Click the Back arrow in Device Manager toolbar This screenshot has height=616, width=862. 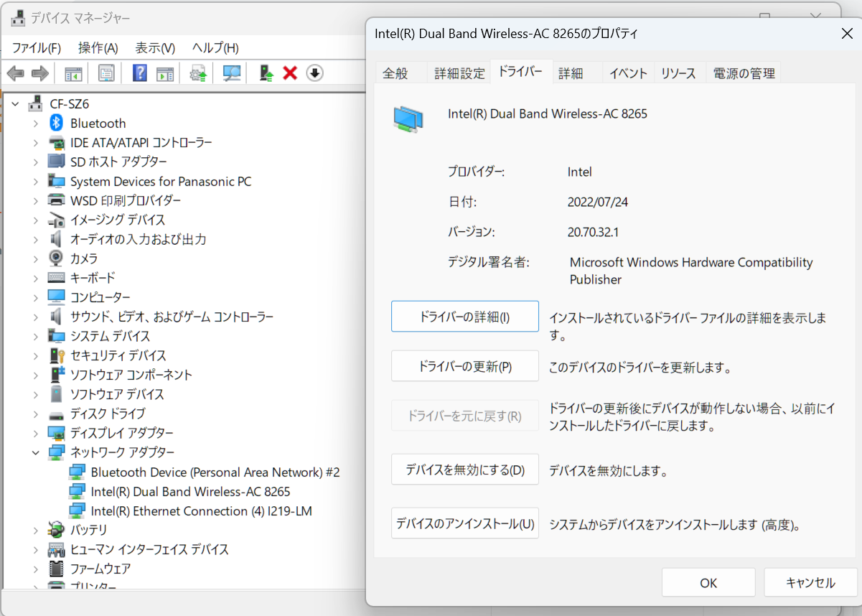[x=16, y=73]
